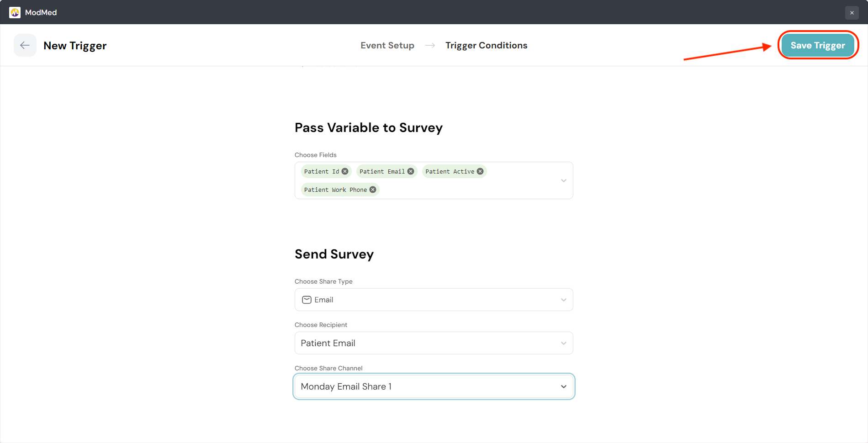Viewport: 868px width, 443px height.
Task: Click the Patient Work Phone chip label
Action: pyautogui.click(x=335, y=190)
